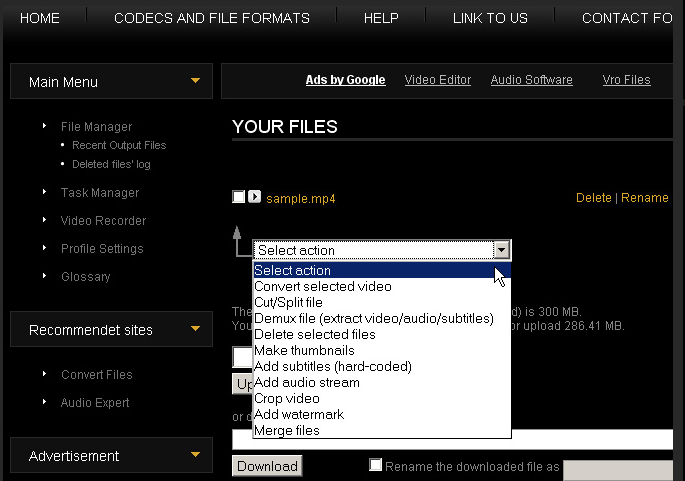This screenshot has height=481, width=685.
Task: Visit the Audio Expert recommended site
Action: 95,402
